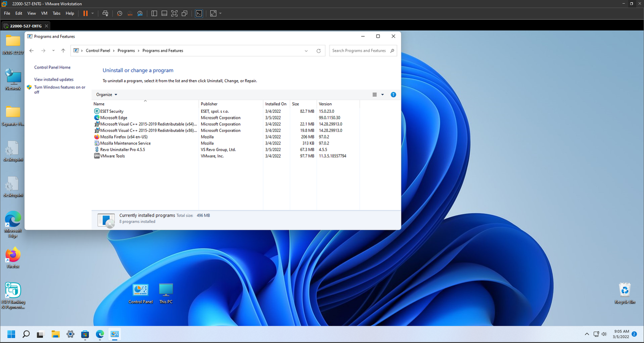Expand the address bar history dropdown

click(306, 51)
